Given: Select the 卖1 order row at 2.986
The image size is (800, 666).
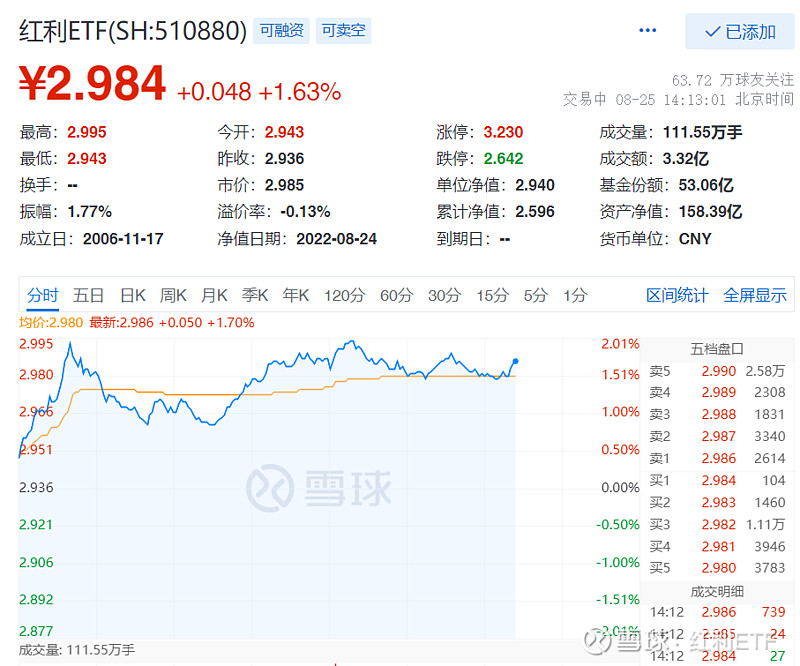Looking at the screenshot, I should click(717, 458).
